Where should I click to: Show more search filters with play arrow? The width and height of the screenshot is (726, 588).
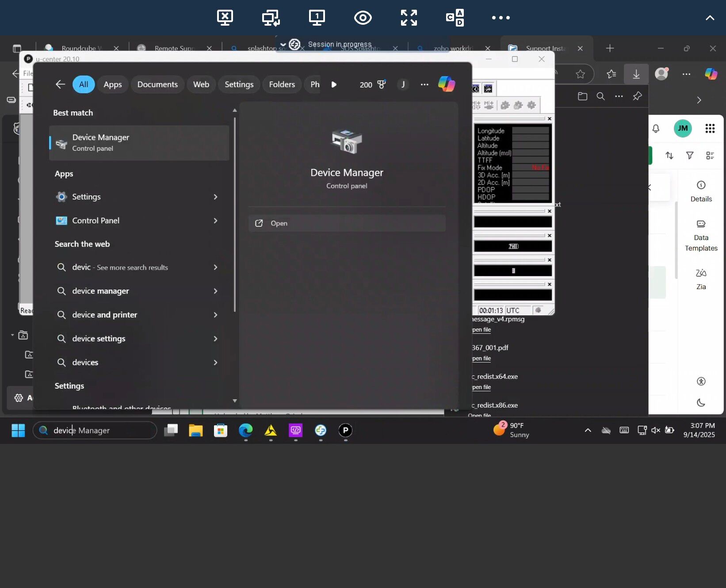[x=334, y=84]
